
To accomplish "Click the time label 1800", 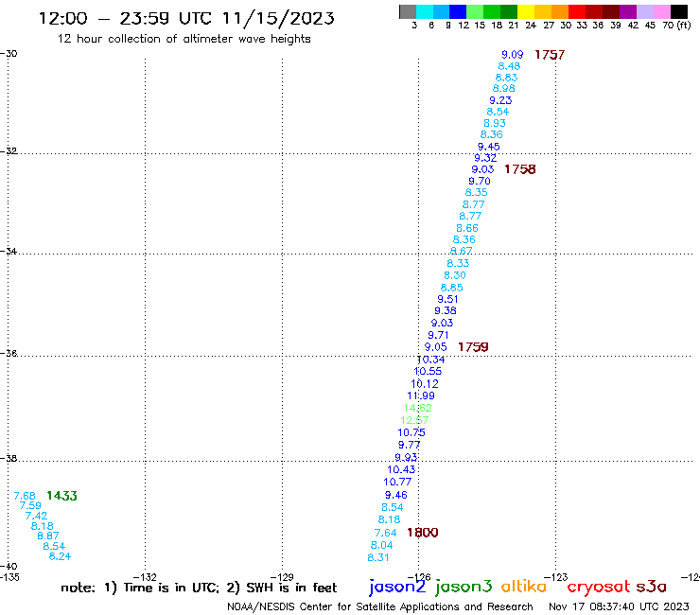I will tap(422, 533).
